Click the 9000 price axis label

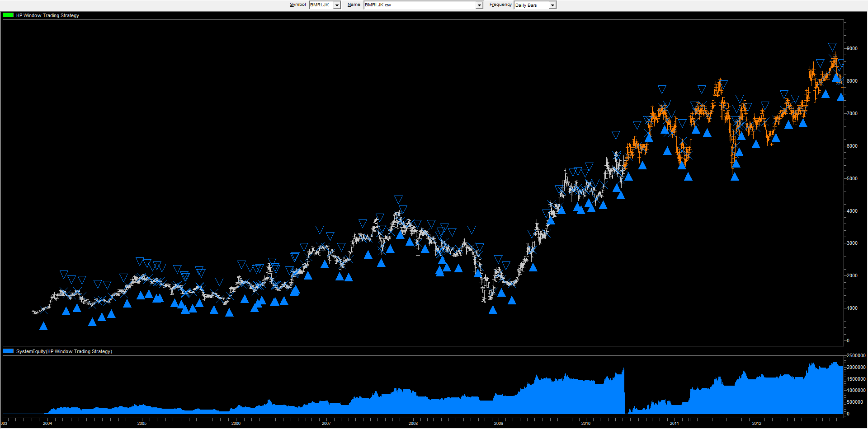tap(852, 48)
